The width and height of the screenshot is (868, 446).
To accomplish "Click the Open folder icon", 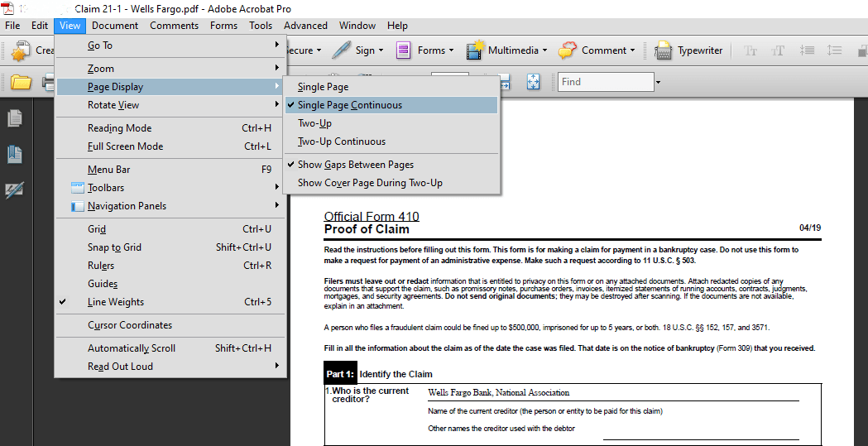I will [21, 83].
